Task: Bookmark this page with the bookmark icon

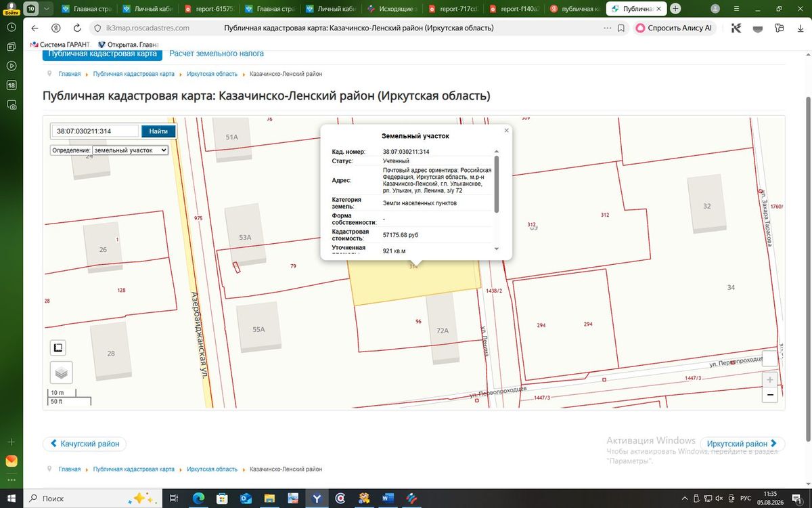Action: tap(621, 28)
